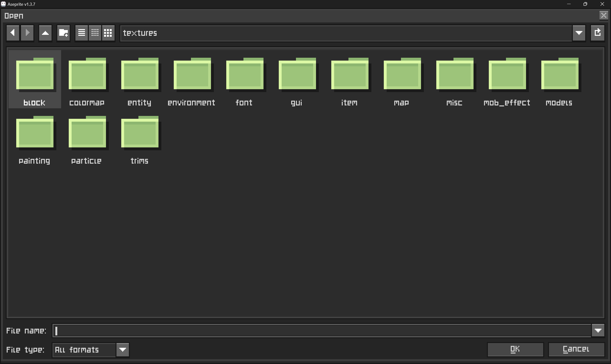Click the share/open externally icon
Screen dimensions: 611x364
(x=597, y=33)
